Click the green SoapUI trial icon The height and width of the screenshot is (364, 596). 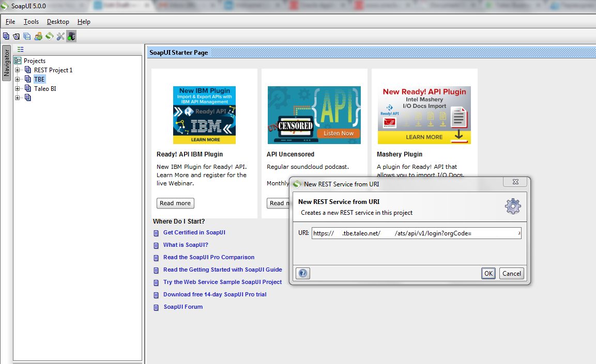(x=50, y=36)
